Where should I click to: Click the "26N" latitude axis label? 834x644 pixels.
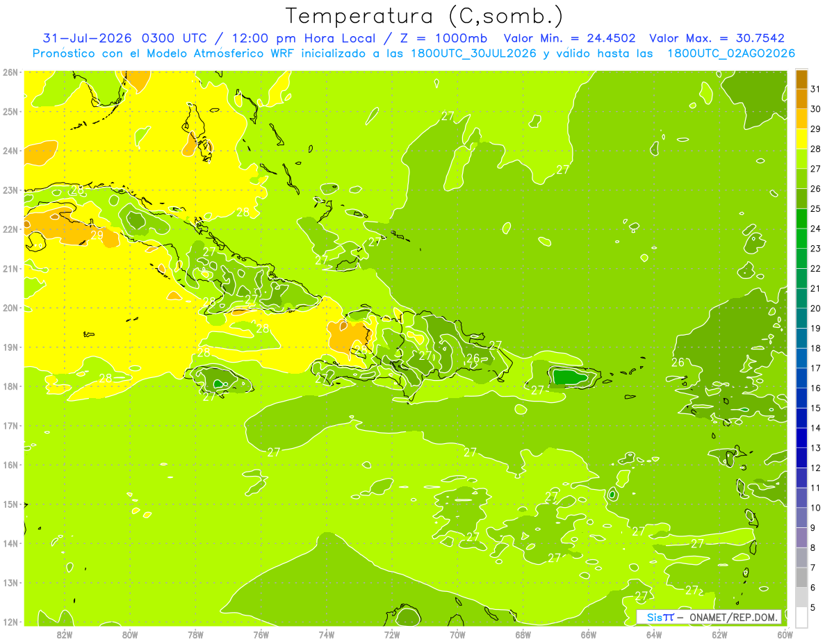(10, 72)
